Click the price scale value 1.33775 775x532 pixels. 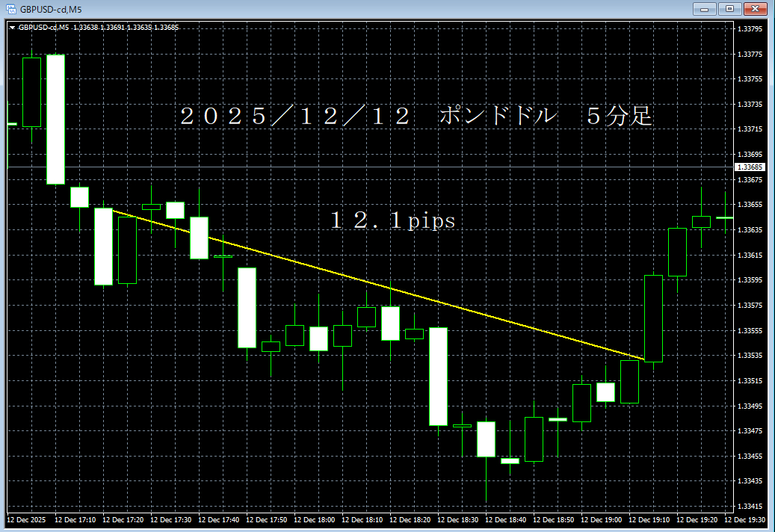coord(750,54)
